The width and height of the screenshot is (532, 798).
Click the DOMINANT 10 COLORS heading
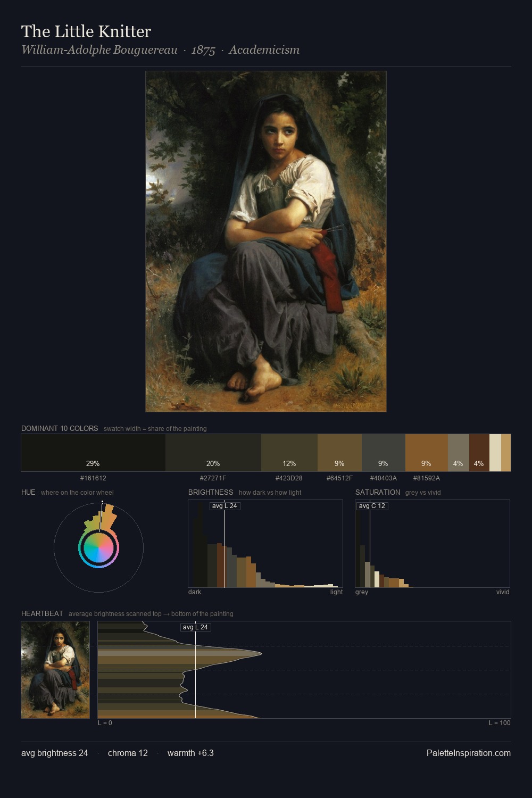pyautogui.click(x=60, y=428)
